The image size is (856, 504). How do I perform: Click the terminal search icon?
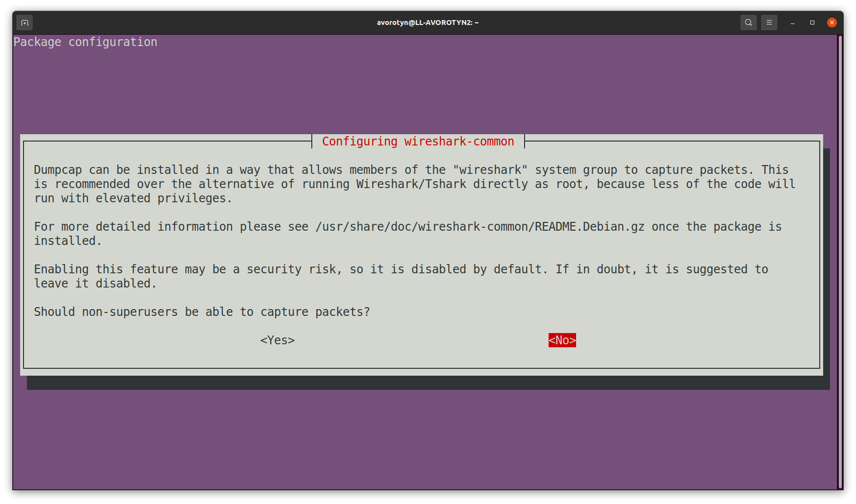click(x=748, y=23)
